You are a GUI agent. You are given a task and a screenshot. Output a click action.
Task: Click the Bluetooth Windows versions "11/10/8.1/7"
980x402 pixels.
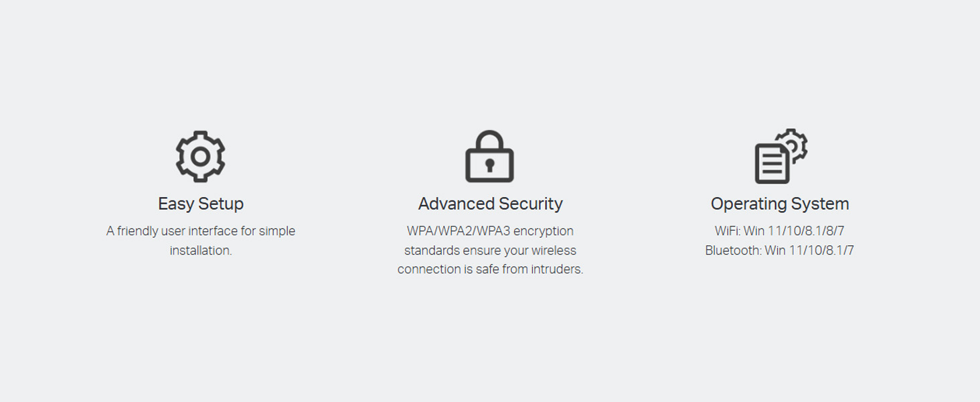pyautogui.click(x=821, y=251)
